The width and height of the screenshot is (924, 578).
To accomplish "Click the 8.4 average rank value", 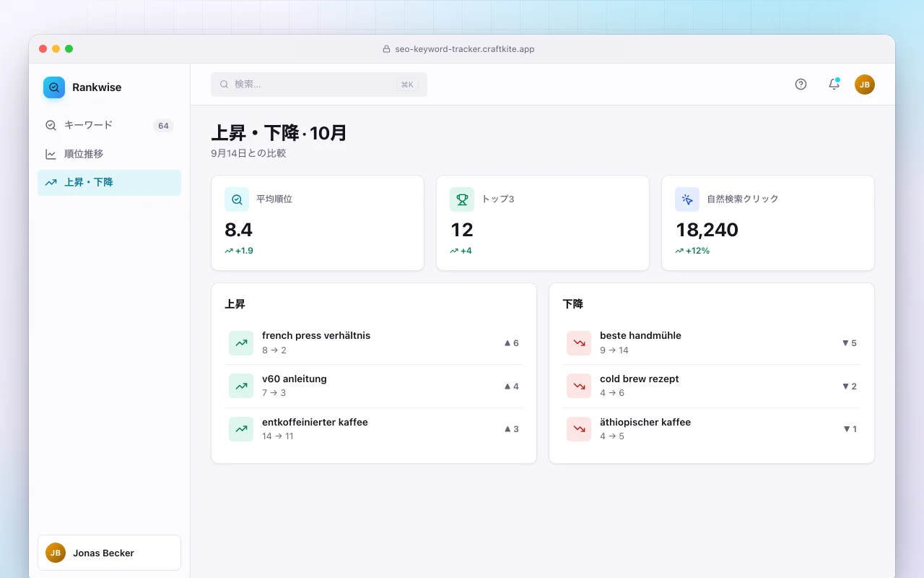I will (x=239, y=230).
